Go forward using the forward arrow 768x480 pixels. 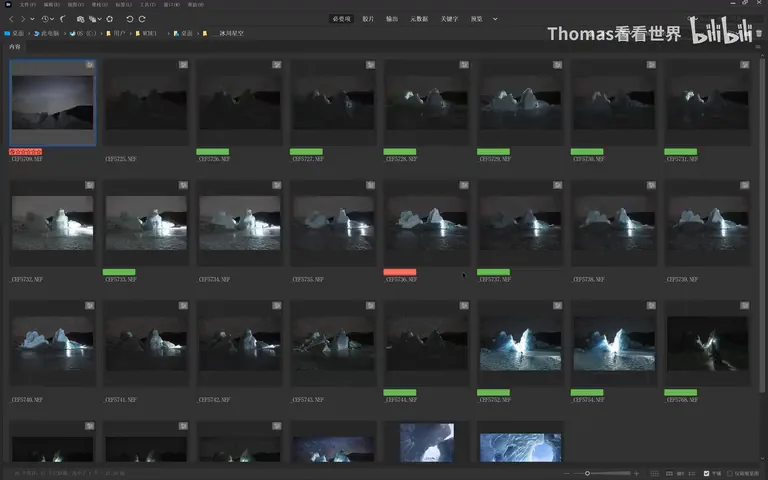(22, 19)
